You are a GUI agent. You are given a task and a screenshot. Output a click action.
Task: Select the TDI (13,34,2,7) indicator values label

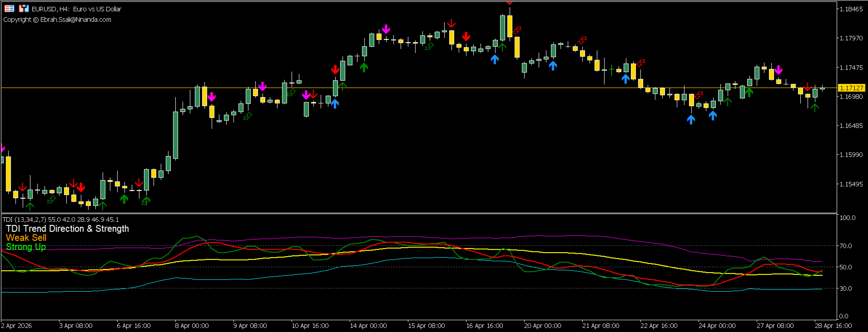60,220
